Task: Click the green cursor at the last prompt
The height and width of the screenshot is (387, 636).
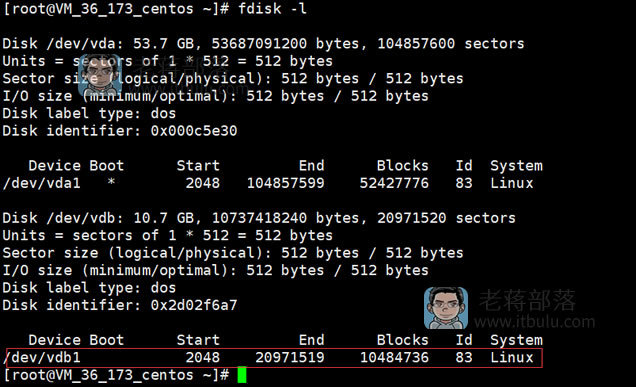Action: pyautogui.click(x=242, y=375)
